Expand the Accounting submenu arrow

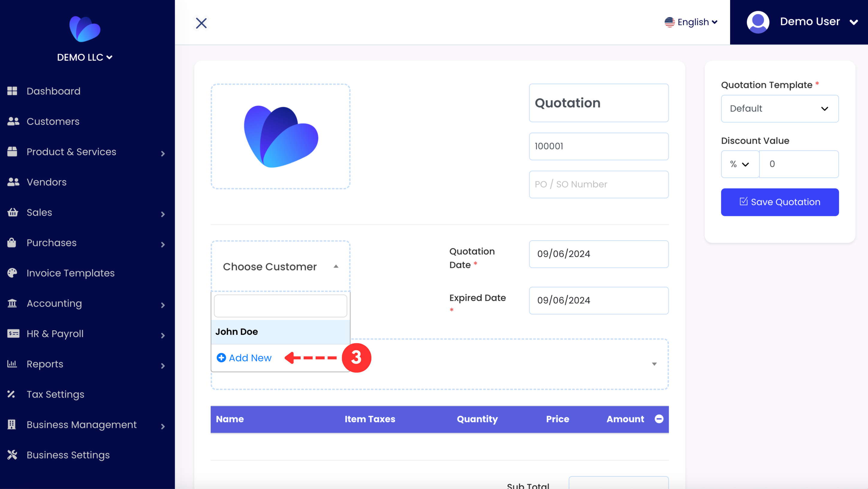[x=163, y=305]
